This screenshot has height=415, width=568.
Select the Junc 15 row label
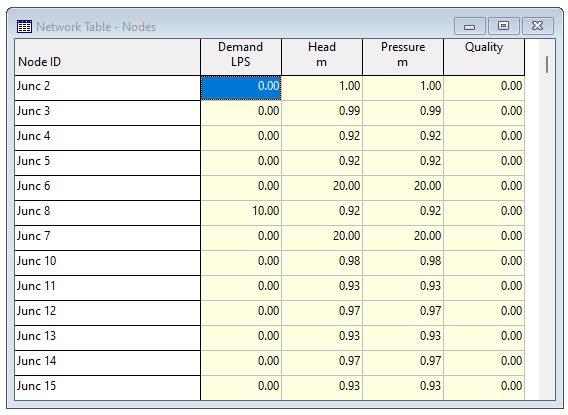pos(108,388)
